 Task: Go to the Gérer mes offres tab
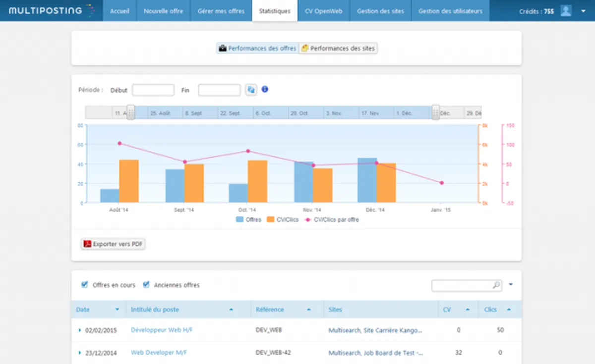[221, 11]
